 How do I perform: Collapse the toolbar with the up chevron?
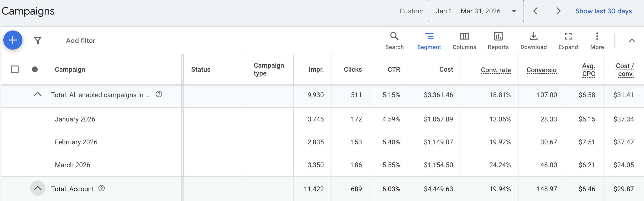click(632, 40)
